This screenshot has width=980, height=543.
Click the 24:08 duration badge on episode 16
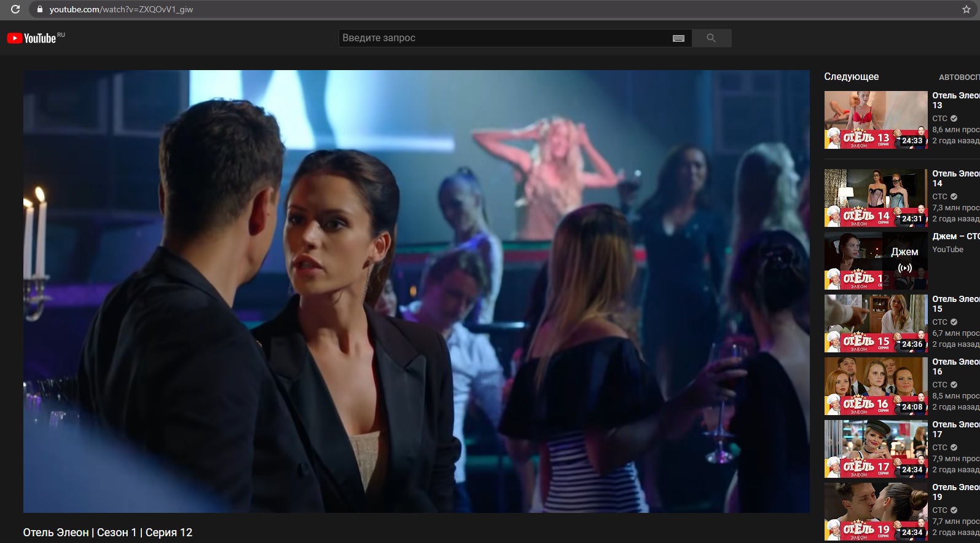click(912, 407)
